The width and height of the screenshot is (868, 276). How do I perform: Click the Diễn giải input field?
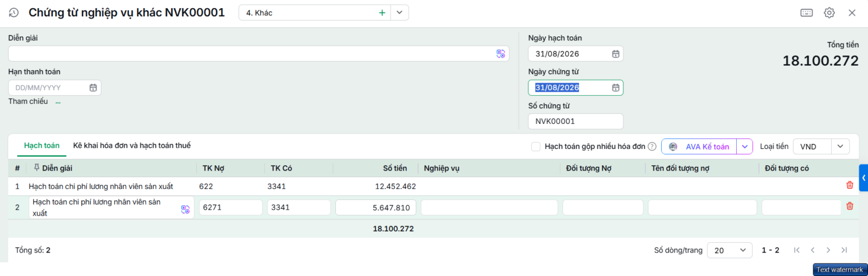(258, 53)
